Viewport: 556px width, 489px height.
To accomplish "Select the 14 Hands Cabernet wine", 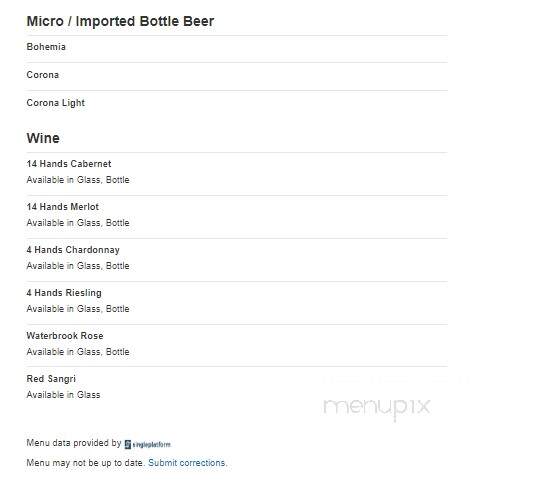I will pyautogui.click(x=69, y=164).
